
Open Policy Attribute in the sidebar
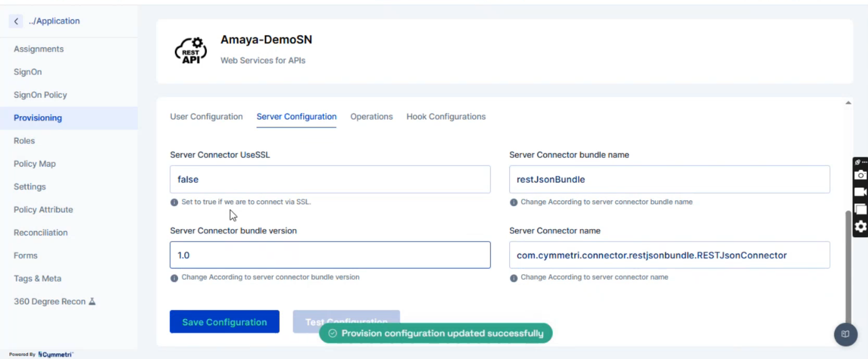pyautogui.click(x=43, y=210)
